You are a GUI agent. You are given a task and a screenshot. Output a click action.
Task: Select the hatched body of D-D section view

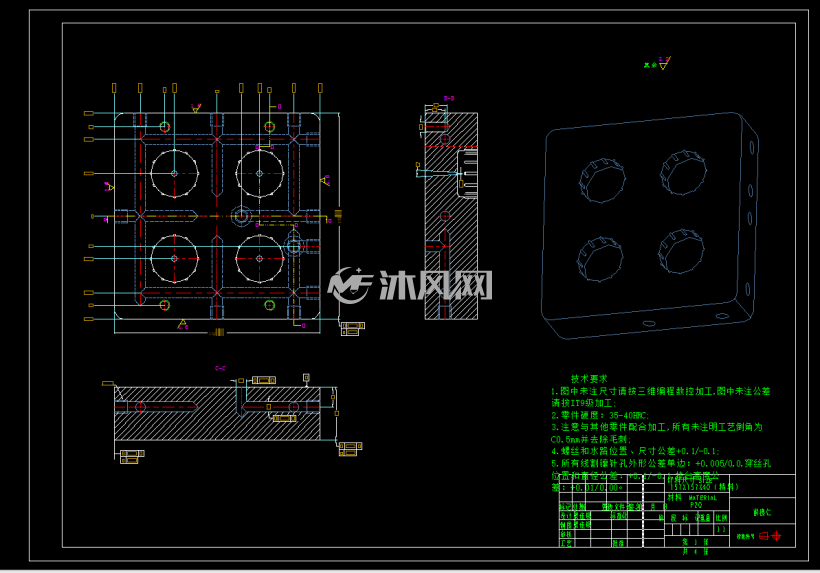tap(451, 216)
